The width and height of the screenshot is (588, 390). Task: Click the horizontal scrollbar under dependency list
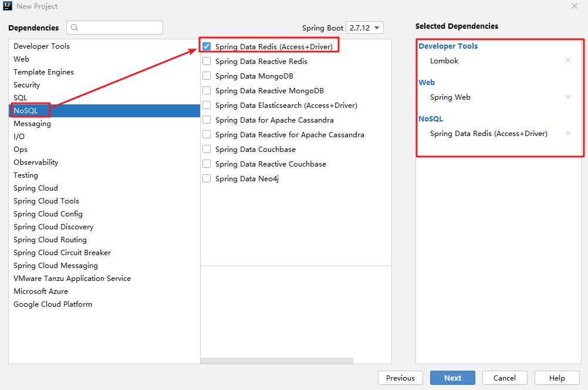[x=277, y=361]
